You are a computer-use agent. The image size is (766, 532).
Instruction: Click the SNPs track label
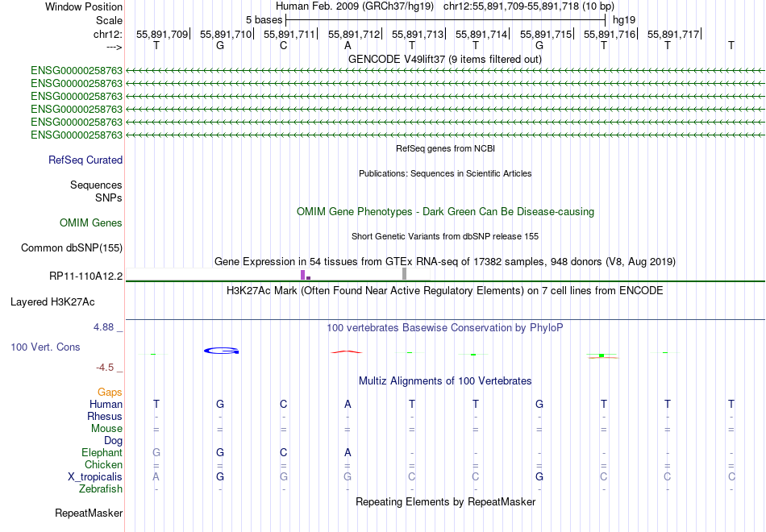pyautogui.click(x=109, y=197)
